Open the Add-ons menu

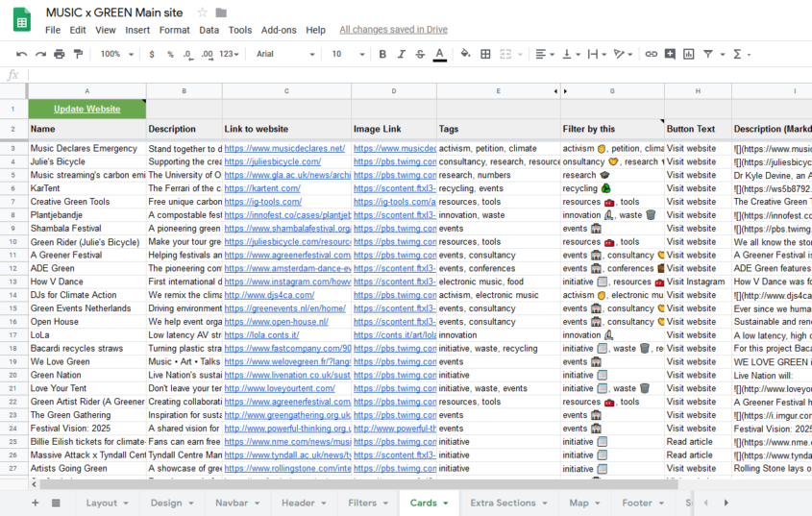[x=279, y=30]
